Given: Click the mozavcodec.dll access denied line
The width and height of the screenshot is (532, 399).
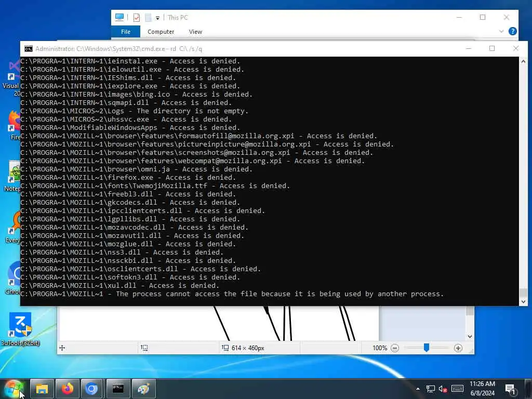Looking at the screenshot, I should 135,228.
